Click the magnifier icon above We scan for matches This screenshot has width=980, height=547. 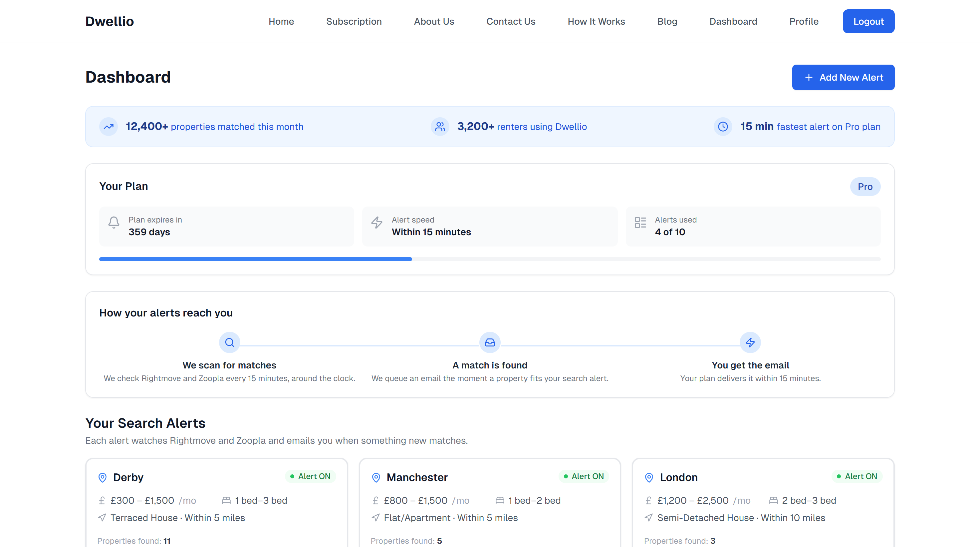(229, 342)
